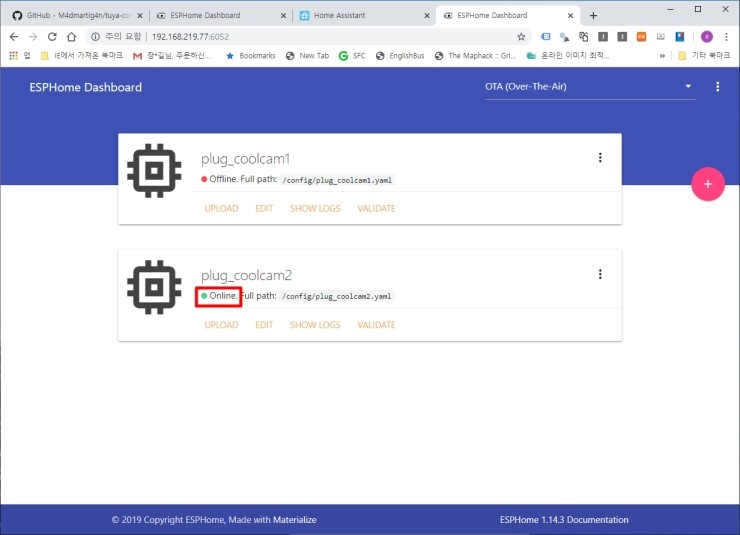This screenshot has height=535, width=740.
Task: Open the plug_coolcam1 card three-dot menu
Action: click(x=600, y=158)
